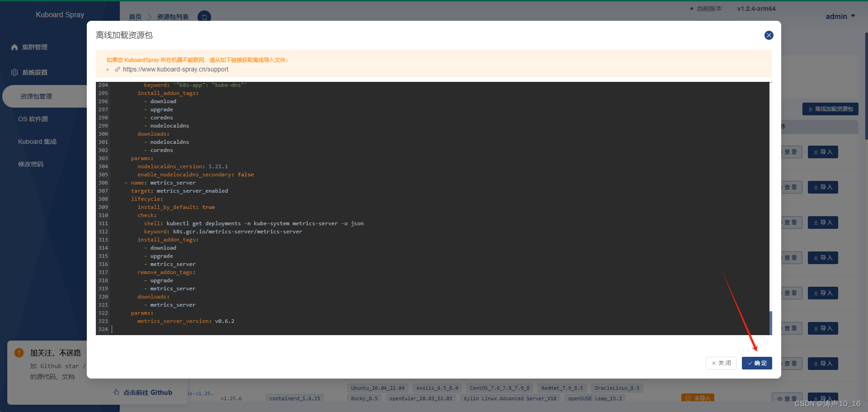
Task: Click the 'lifecycle:' line in the editor
Action: click(x=147, y=199)
